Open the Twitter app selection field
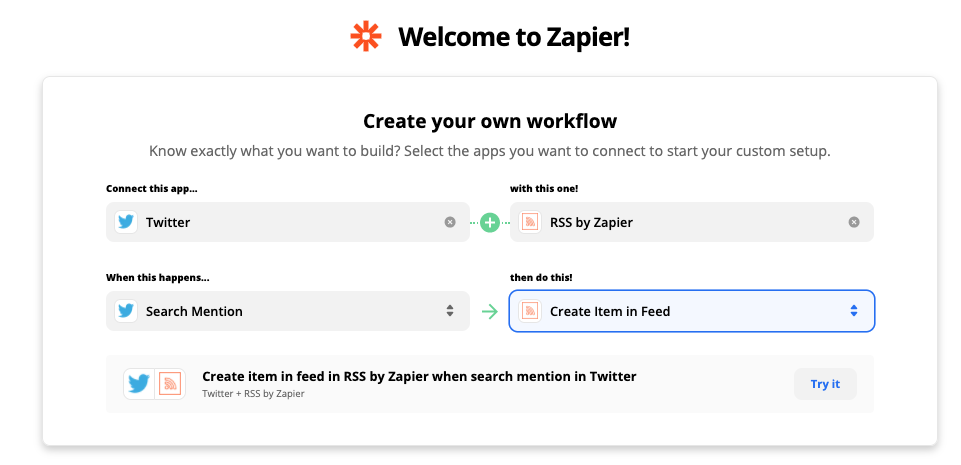Viewport: 961px width, 465px height. pyautogui.click(x=288, y=222)
